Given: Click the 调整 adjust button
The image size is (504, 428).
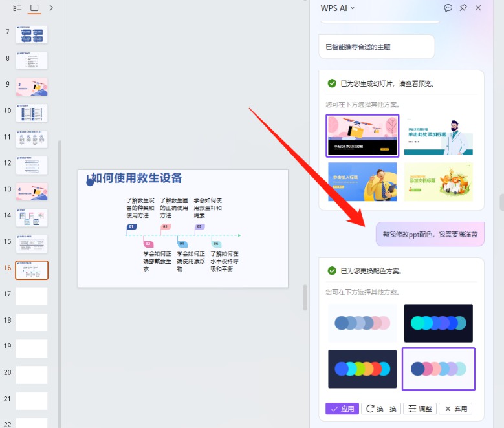Looking at the screenshot, I should click(420, 409).
